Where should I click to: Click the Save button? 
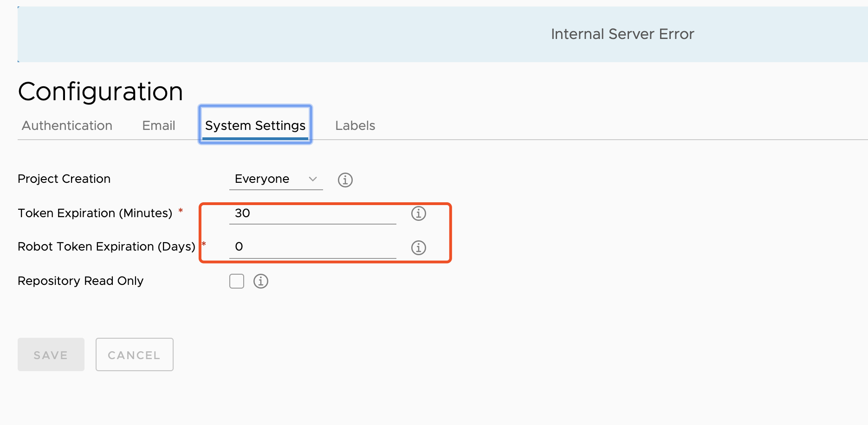coord(51,355)
